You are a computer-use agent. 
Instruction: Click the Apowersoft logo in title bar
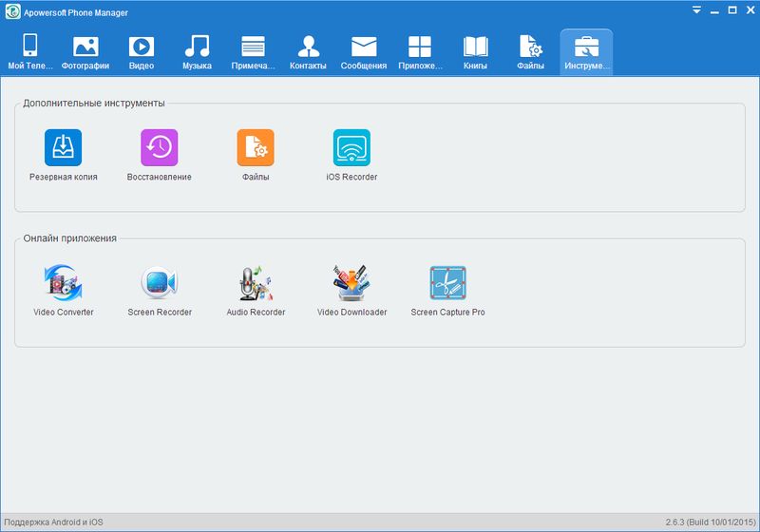12,11
